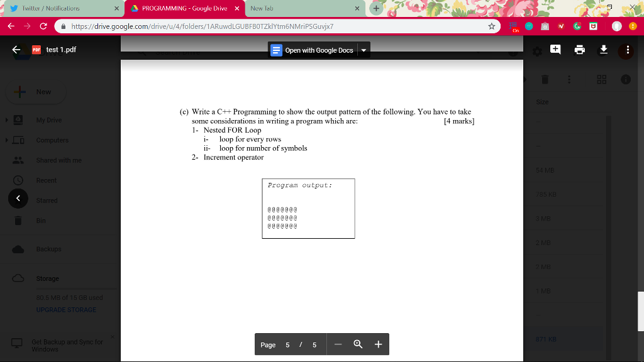
Task: Zoom out in the PDF viewer
Action: [x=338, y=344]
